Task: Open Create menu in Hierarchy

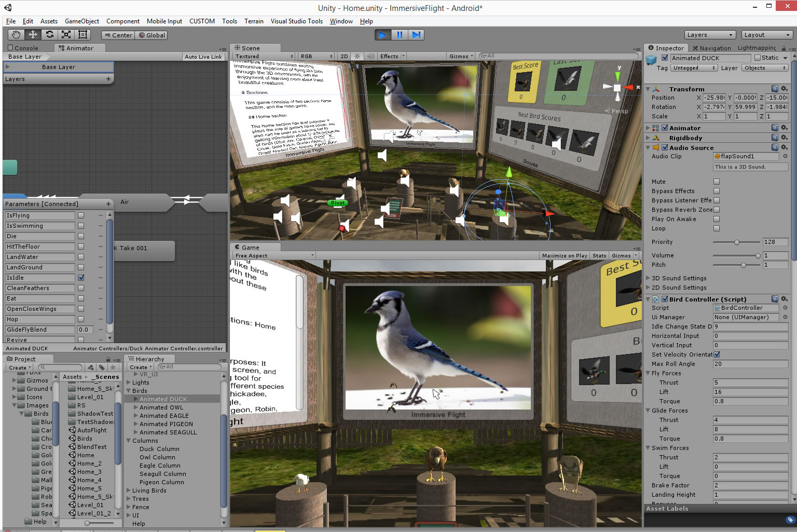Action: 140,367
